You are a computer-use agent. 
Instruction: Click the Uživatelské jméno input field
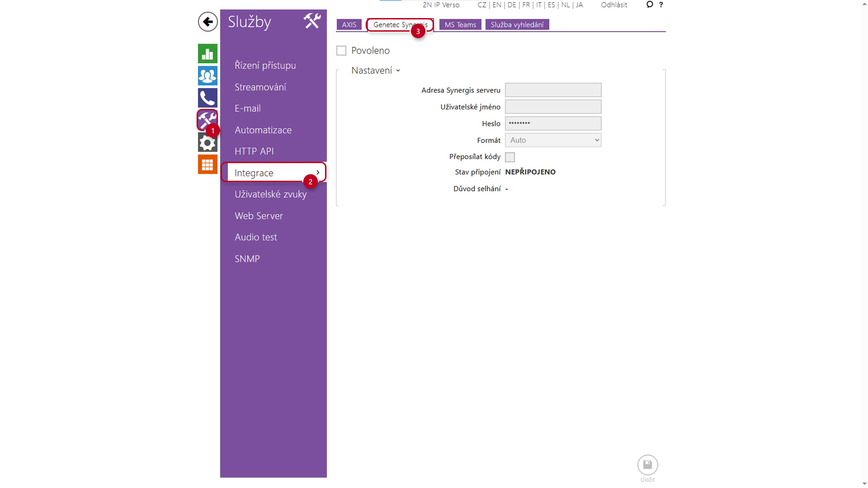[553, 107]
